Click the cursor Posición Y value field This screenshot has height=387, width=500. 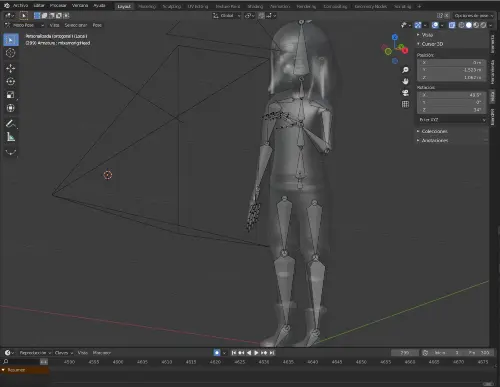[x=452, y=70]
